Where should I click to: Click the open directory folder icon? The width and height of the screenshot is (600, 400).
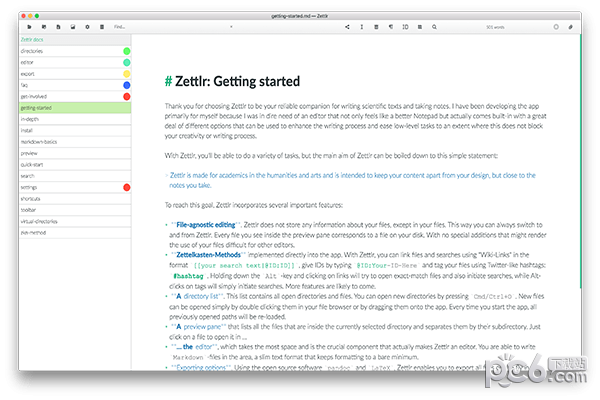pos(29,27)
